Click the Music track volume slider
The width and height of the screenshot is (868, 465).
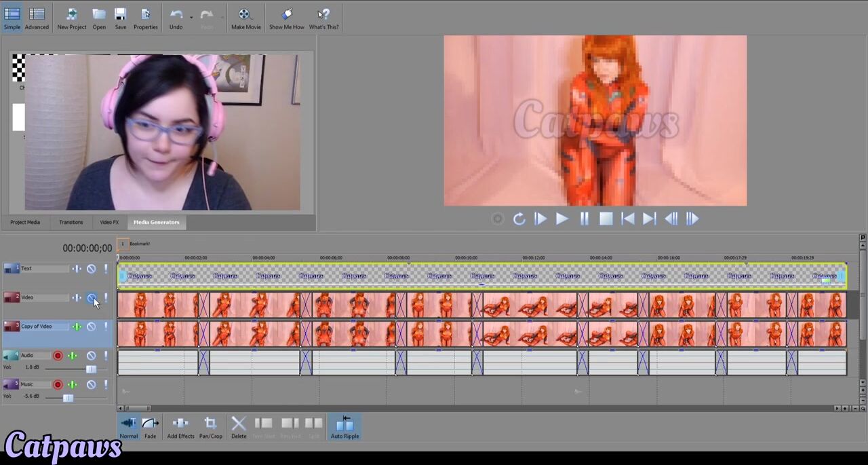coord(68,398)
